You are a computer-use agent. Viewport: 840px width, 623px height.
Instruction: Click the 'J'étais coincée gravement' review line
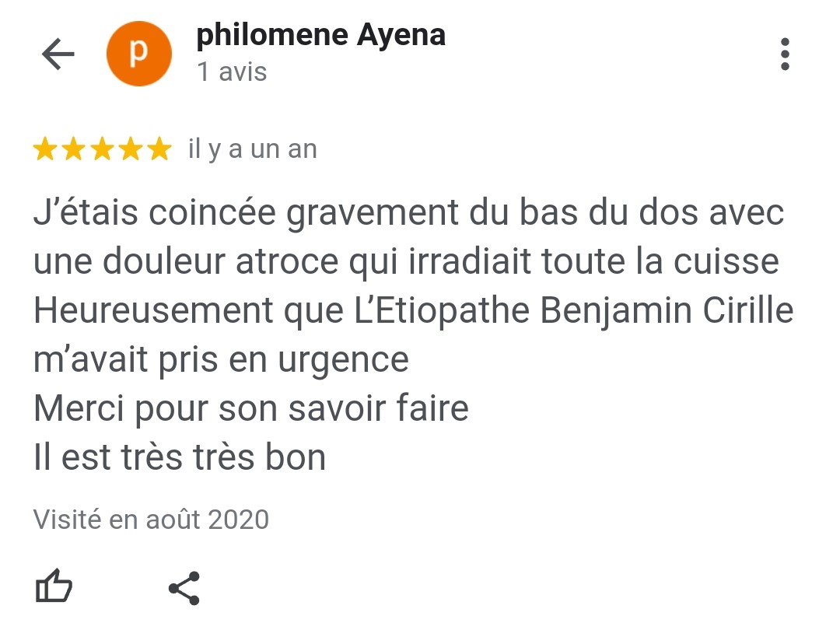tap(408, 214)
